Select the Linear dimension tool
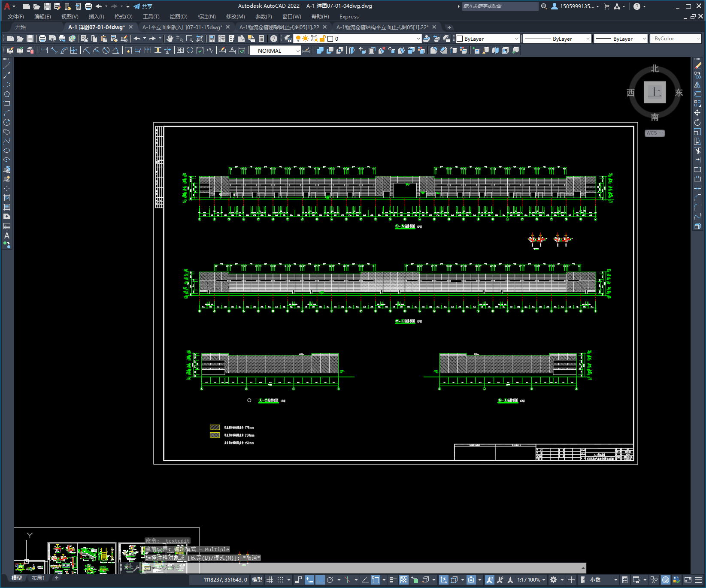 tap(44, 50)
